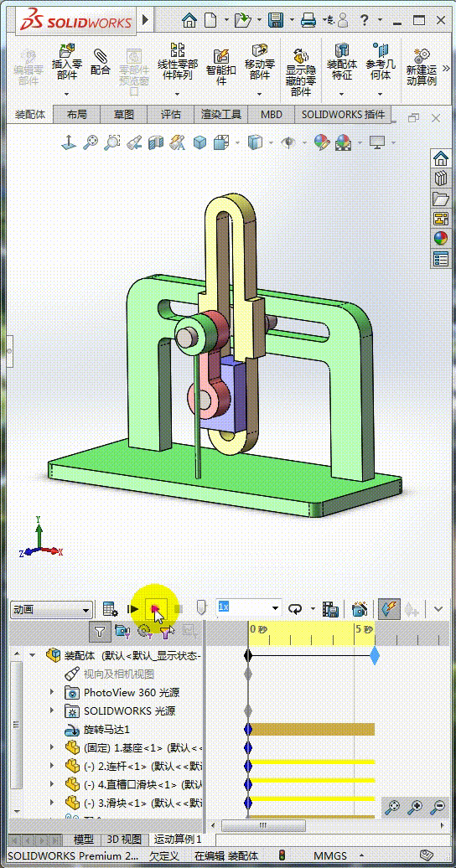Viewport: 456px width, 868px height.
Task: Expand the 2.连杆<1> component node
Action: point(52,766)
